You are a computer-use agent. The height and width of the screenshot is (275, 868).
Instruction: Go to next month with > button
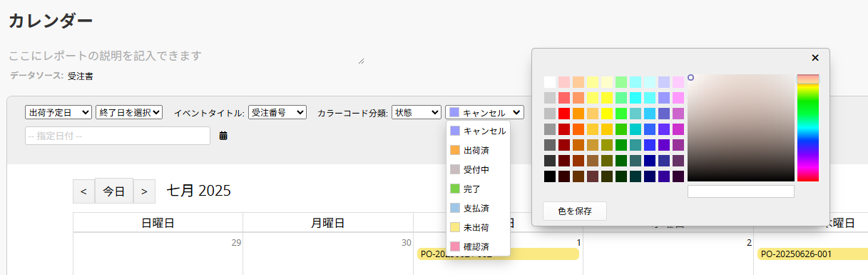click(x=144, y=191)
